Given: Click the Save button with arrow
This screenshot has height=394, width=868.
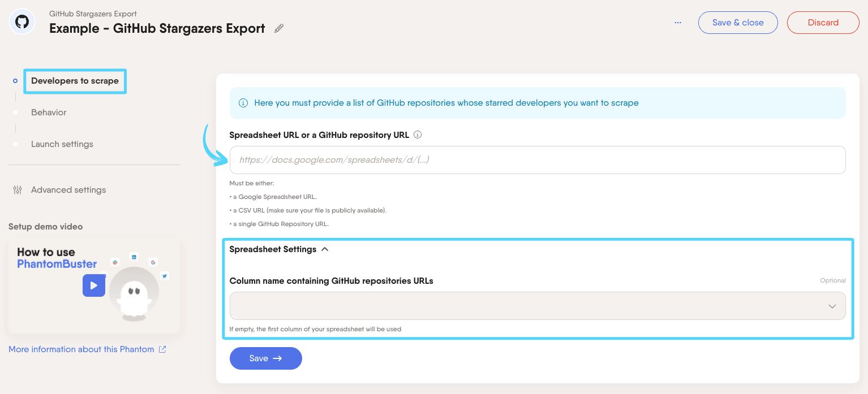Looking at the screenshot, I should point(266,358).
